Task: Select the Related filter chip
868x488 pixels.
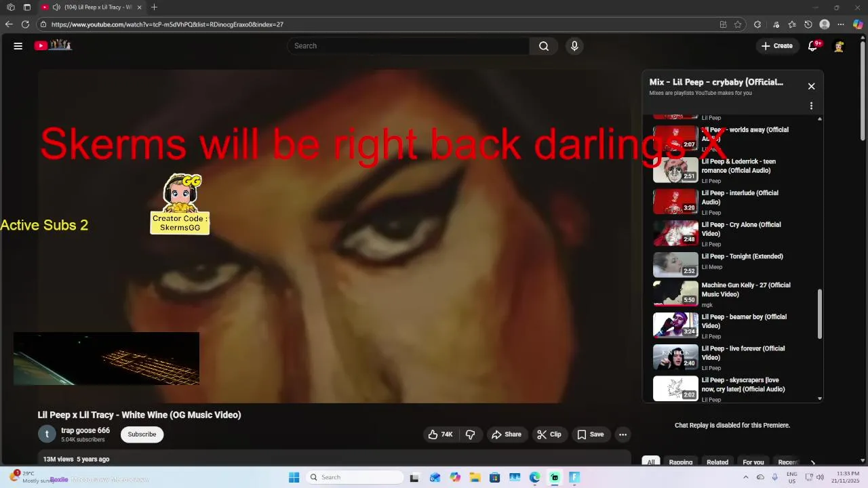Action: 717,462
